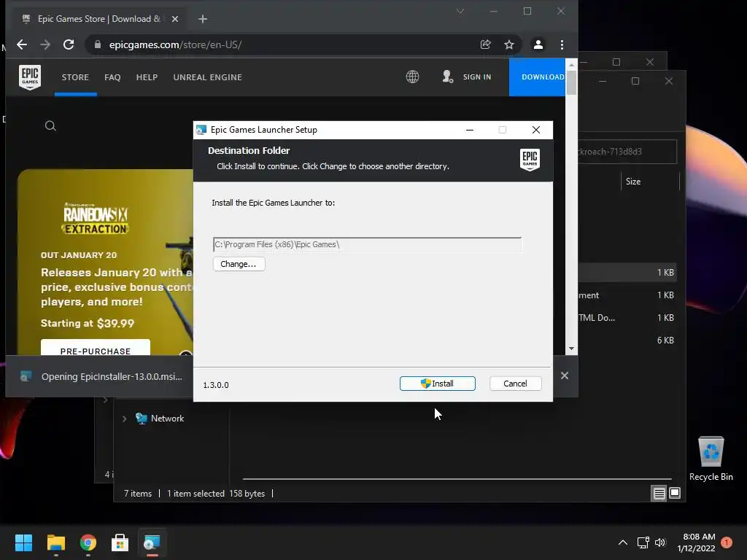Cancel the Epic Games Launcher Setup
This screenshot has height=560, width=747.
pos(515,384)
